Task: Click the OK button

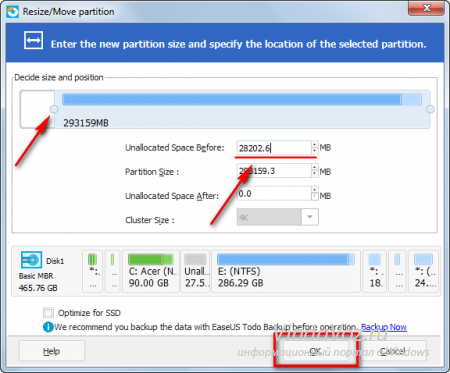Action: coord(316,351)
